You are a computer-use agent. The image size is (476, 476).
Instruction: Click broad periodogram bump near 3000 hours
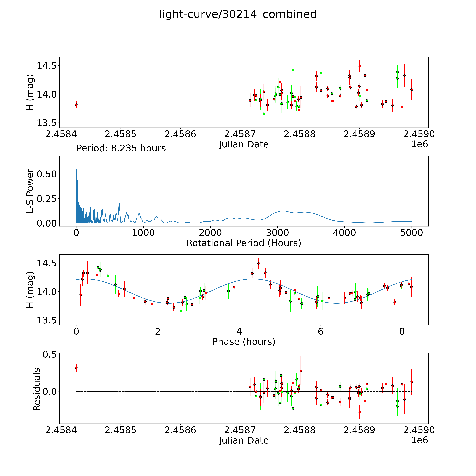tap(283, 211)
